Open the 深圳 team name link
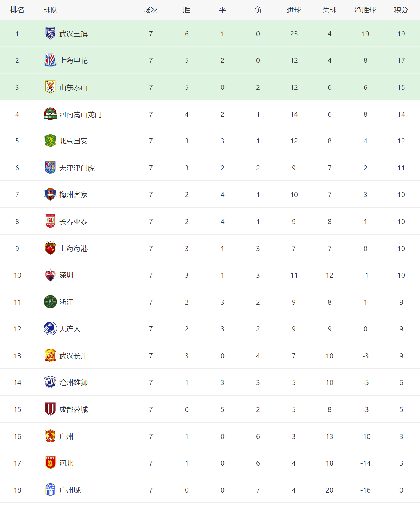Viewport: 420px width, 511px height. [66, 275]
